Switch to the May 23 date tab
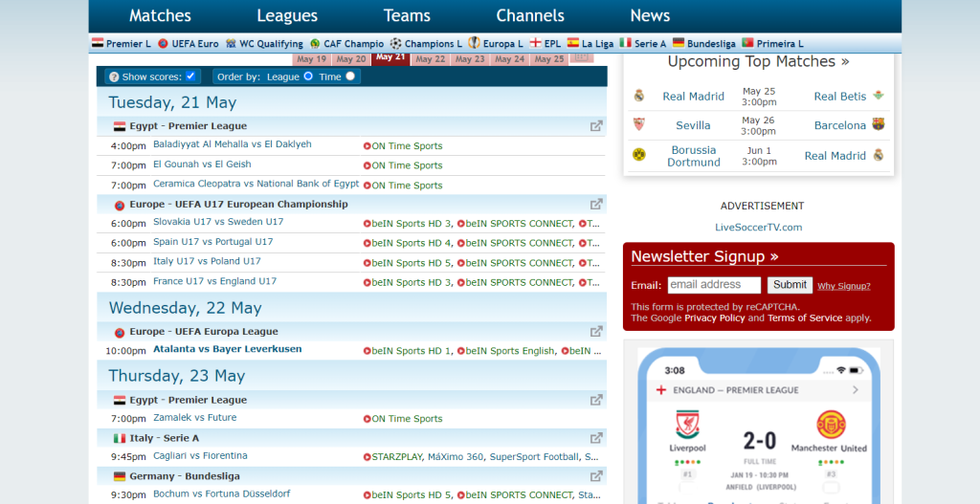 (470, 59)
